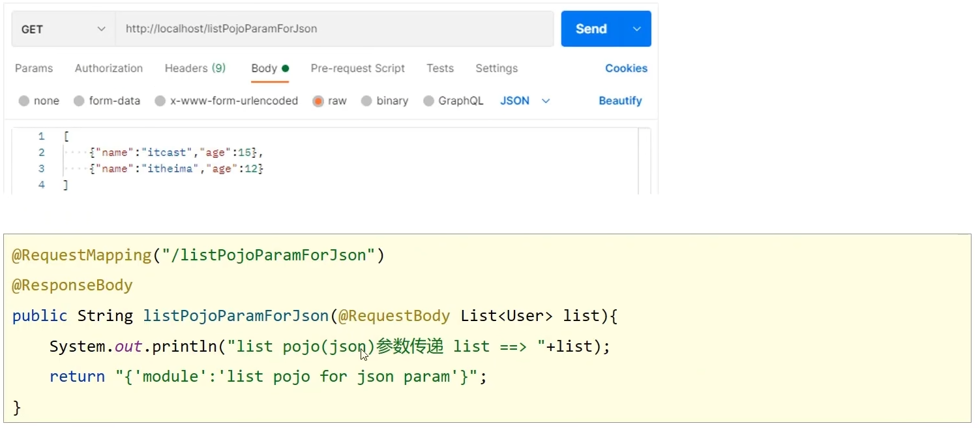Screen dimensions: 980x430
Task: Open the Pre-request Script tab
Action: click(x=358, y=69)
